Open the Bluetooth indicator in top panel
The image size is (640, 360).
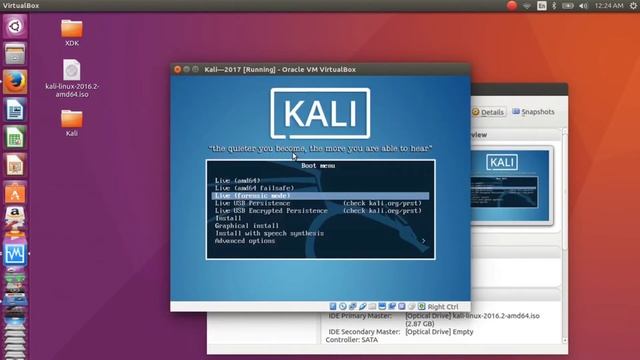click(x=554, y=6)
